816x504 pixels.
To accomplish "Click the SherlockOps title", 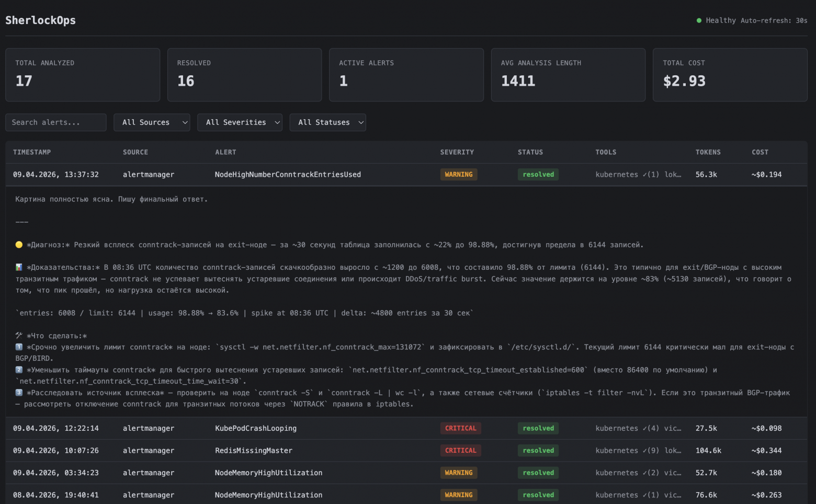I will [x=41, y=20].
